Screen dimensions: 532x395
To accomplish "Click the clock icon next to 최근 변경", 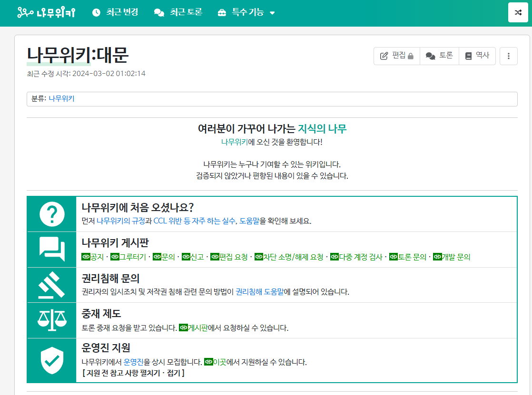I will pos(95,13).
